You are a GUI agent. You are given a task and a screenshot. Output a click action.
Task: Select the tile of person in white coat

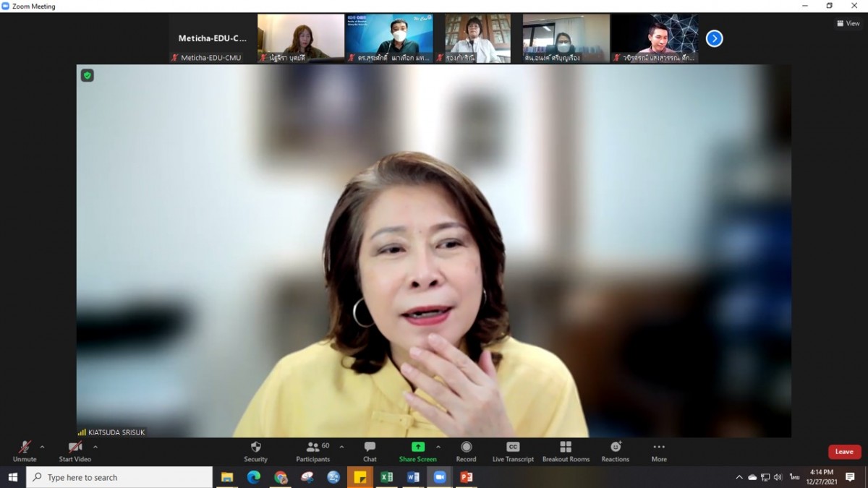pos(477,38)
